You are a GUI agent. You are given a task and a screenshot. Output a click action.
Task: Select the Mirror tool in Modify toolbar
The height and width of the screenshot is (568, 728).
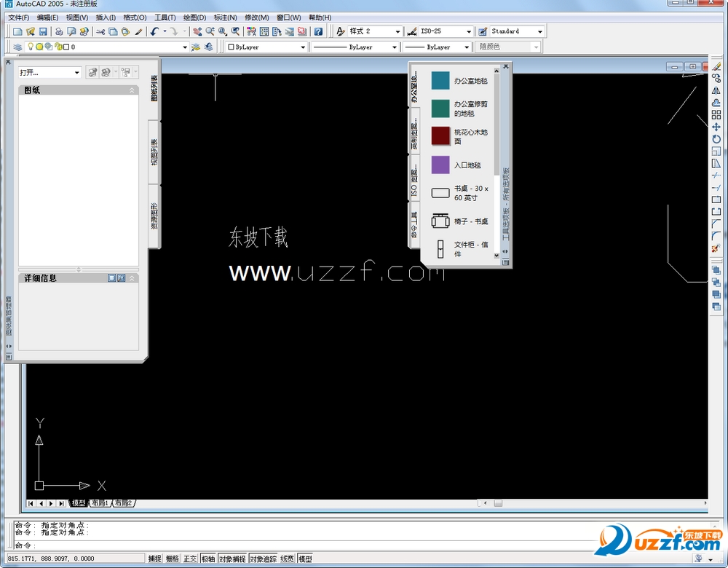click(x=716, y=90)
